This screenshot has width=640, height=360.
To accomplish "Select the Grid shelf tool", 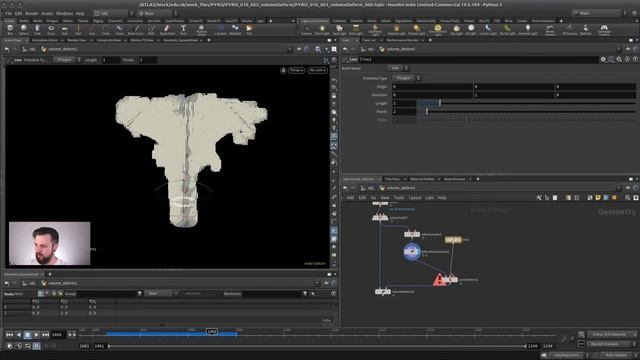I will 64,29.
